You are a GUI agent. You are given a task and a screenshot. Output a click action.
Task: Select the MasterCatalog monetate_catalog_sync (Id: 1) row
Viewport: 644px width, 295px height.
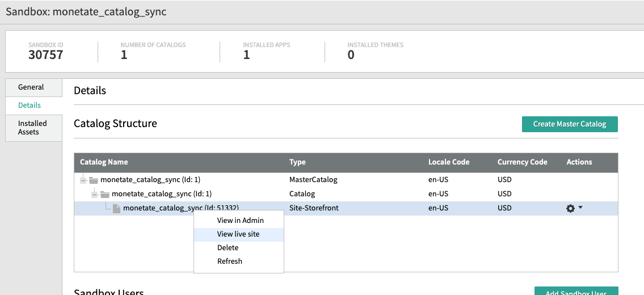(x=346, y=180)
